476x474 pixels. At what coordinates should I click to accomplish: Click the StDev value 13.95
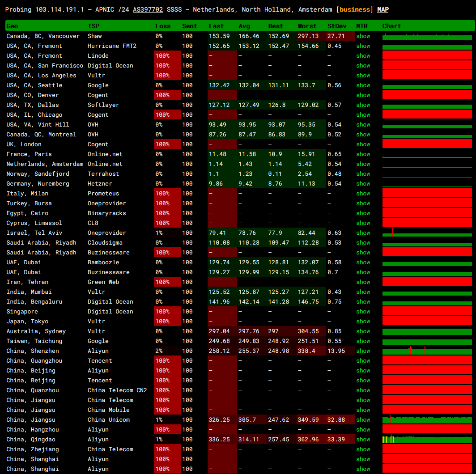[336, 351]
